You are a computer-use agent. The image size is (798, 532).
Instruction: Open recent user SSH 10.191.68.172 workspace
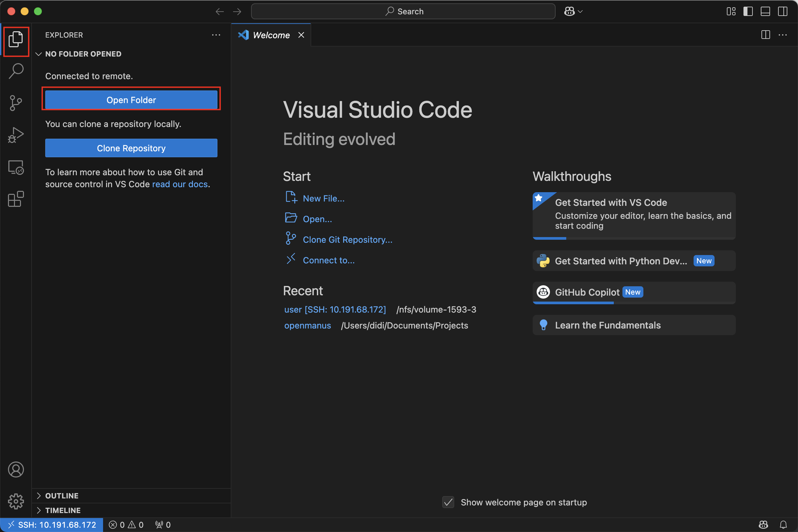(x=335, y=310)
